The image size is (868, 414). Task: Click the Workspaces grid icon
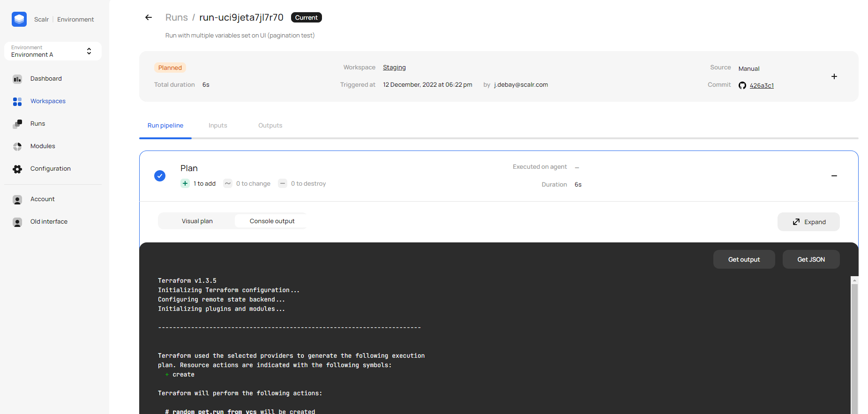pos(17,101)
